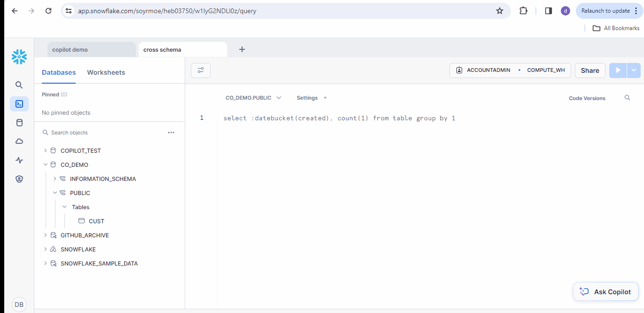Image resolution: width=644 pixels, height=313 pixels.
Task: Expand the COPILOT_TEST database
Action: click(46, 151)
